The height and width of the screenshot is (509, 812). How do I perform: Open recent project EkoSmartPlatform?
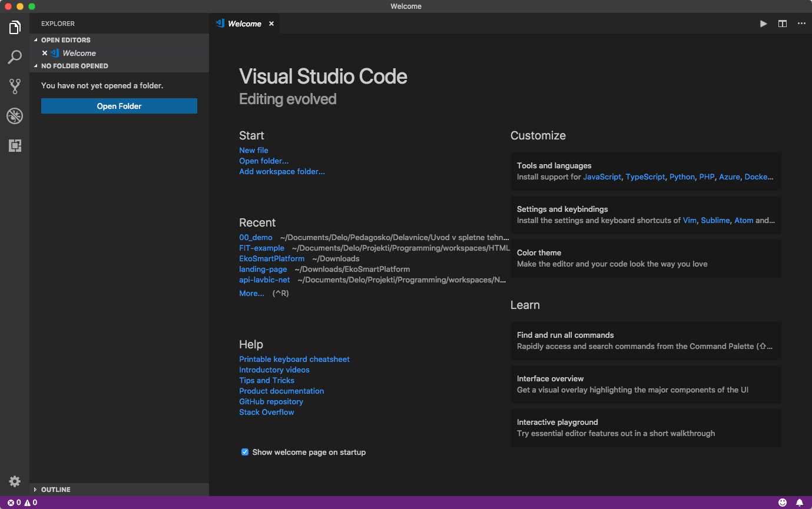(x=272, y=258)
